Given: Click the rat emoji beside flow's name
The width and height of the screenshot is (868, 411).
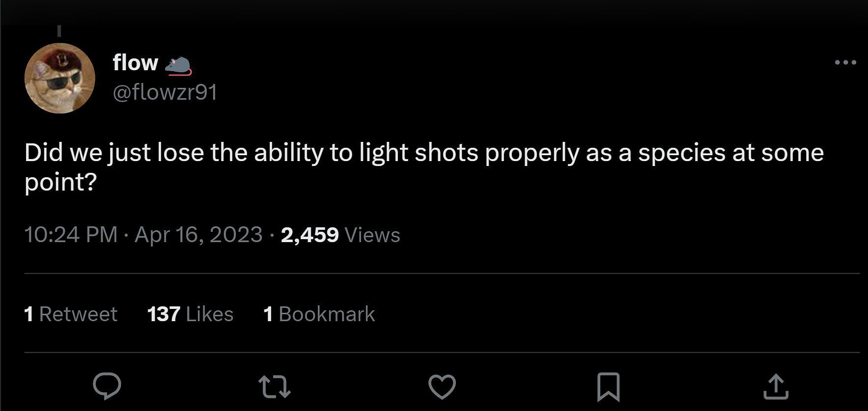Looking at the screenshot, I should [x=178, y=66].
